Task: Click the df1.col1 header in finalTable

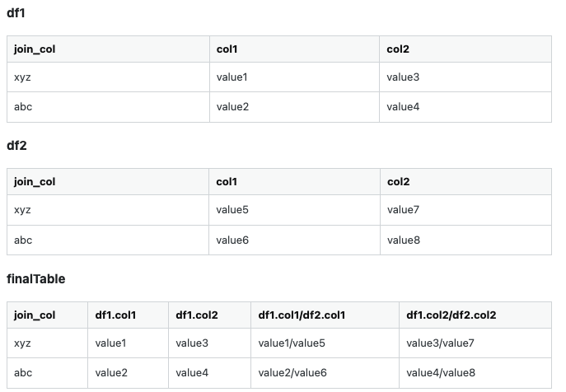Action: tap(128, 315)
